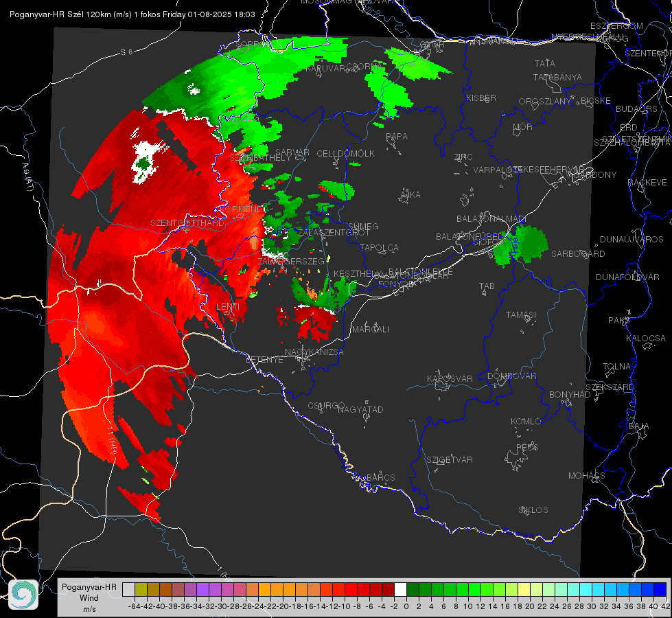Click the SARVAR city label
This screenshot has width=672, height=618.
point(292,152)
